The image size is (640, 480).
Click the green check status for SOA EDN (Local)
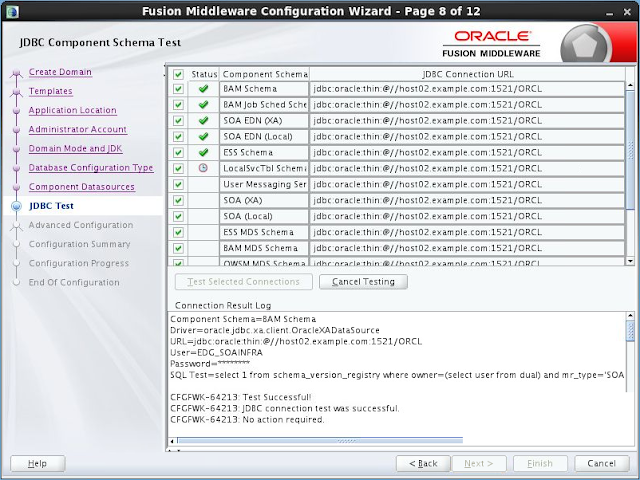pos(203,136)
